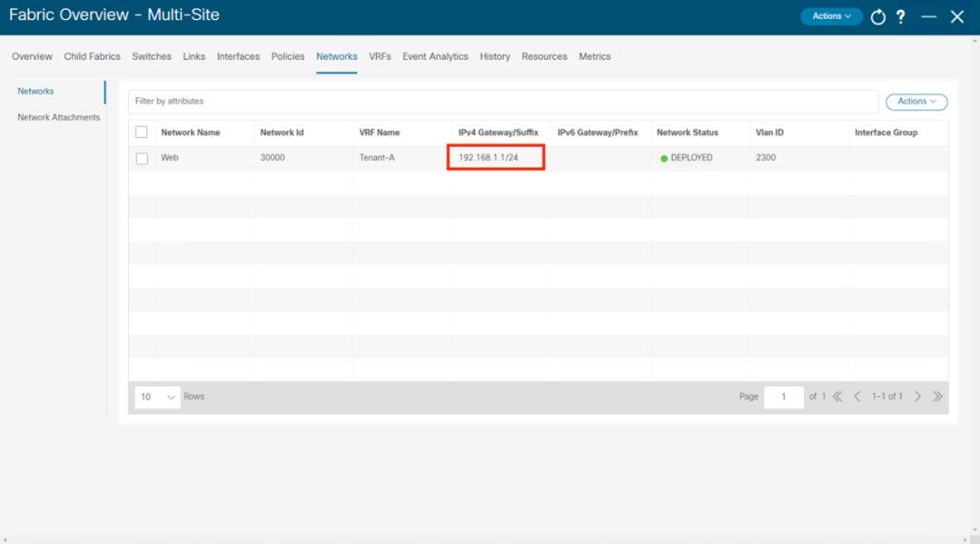980x544 pixels.
Task: Switch to the VRFs tab
Action: (x=379, y=56)
